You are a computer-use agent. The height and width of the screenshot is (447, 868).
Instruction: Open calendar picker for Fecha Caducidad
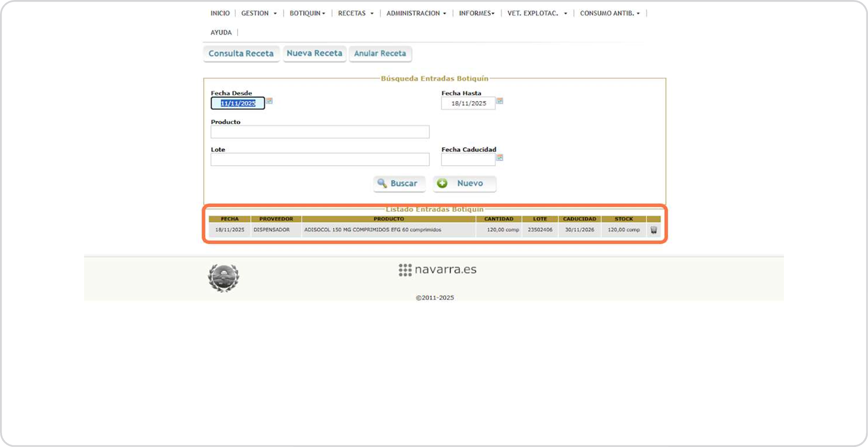[x=500, y=158]
